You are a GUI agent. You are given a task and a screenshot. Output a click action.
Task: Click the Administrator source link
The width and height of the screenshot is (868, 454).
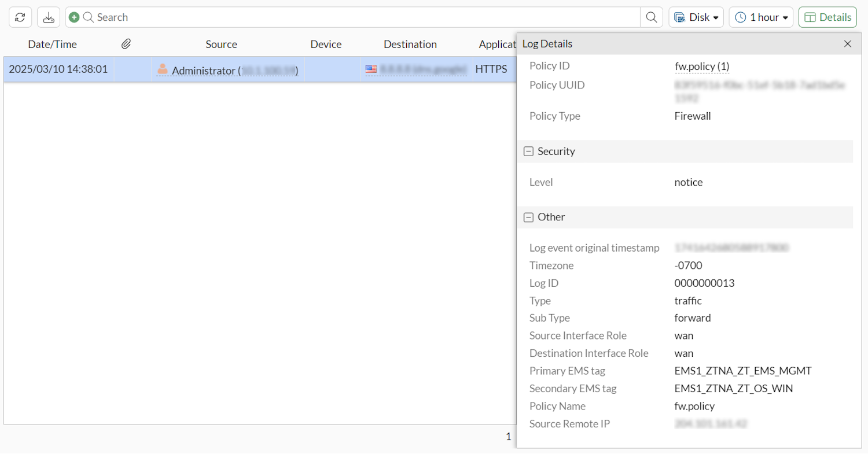(197, 70)
